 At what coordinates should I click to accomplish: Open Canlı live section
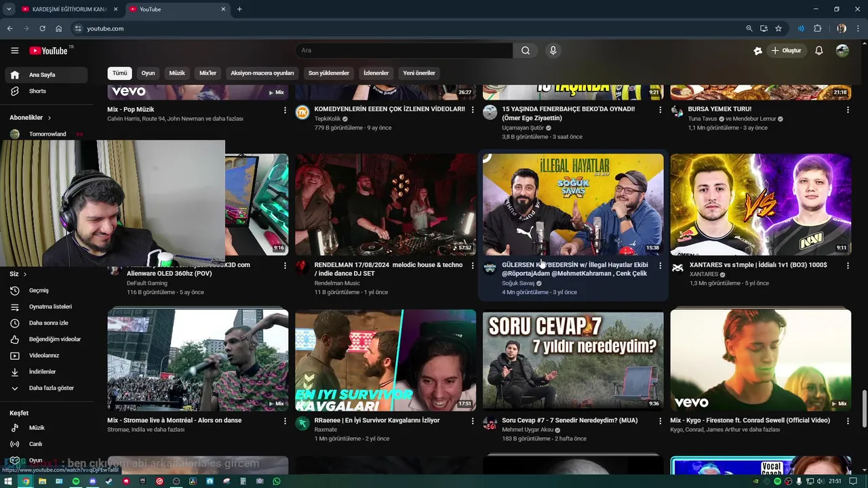[46, 444]
